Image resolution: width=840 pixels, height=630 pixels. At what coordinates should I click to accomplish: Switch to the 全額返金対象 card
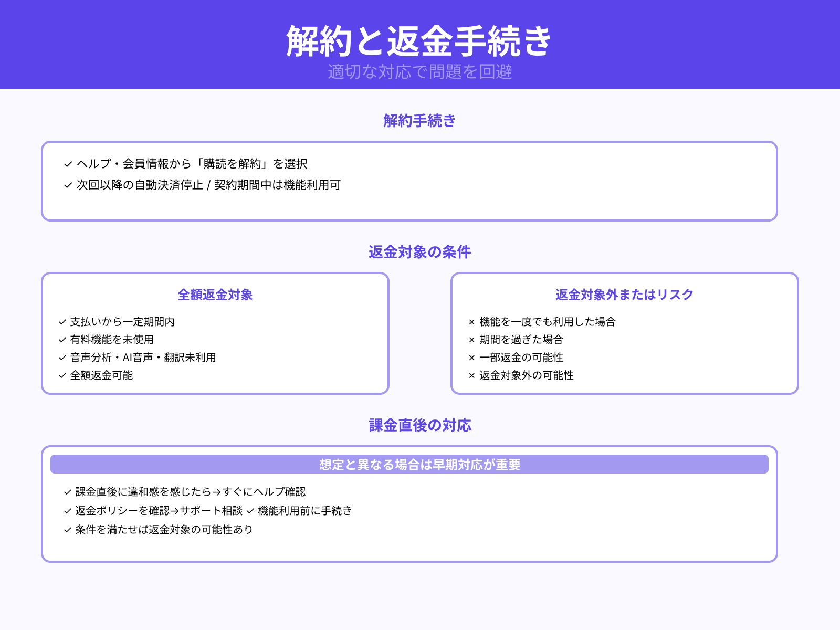(x=215, y=295)
